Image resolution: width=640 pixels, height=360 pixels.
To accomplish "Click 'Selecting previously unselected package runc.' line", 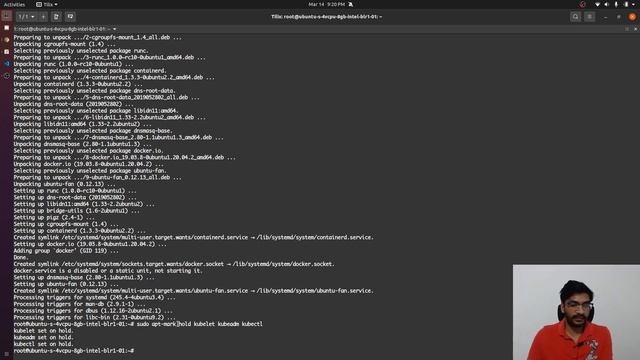I will [x=81, y=51].
